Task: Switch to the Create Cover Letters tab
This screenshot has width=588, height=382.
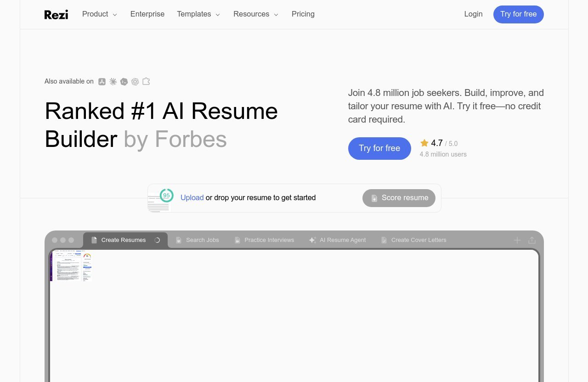Action: 413,240
